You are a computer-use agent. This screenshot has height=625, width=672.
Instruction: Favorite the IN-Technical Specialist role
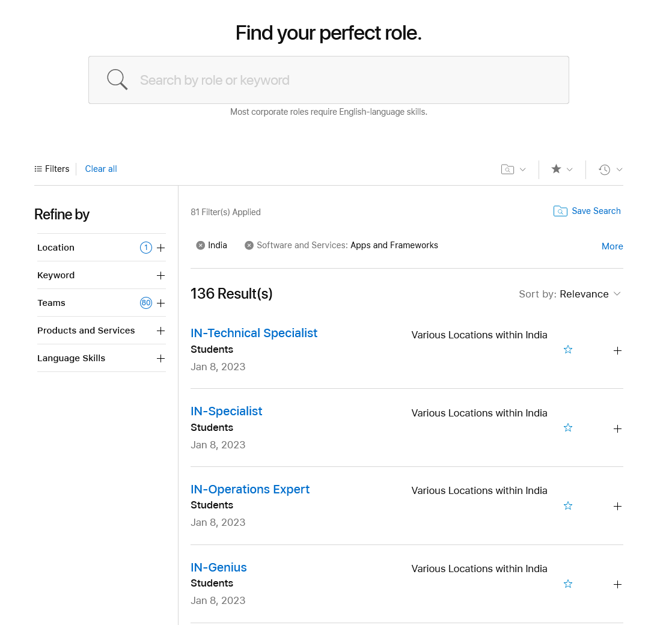568,350
